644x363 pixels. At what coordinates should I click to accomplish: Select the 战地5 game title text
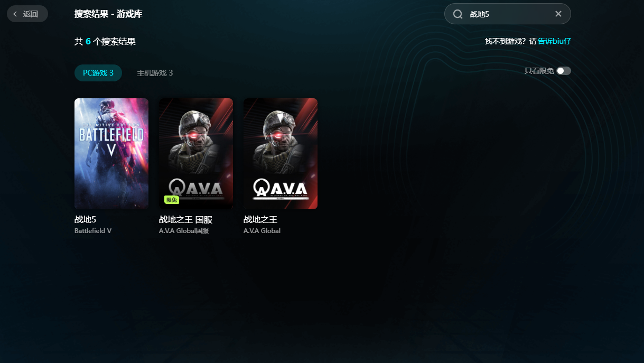pyautogui.click(x=85, y=219)
